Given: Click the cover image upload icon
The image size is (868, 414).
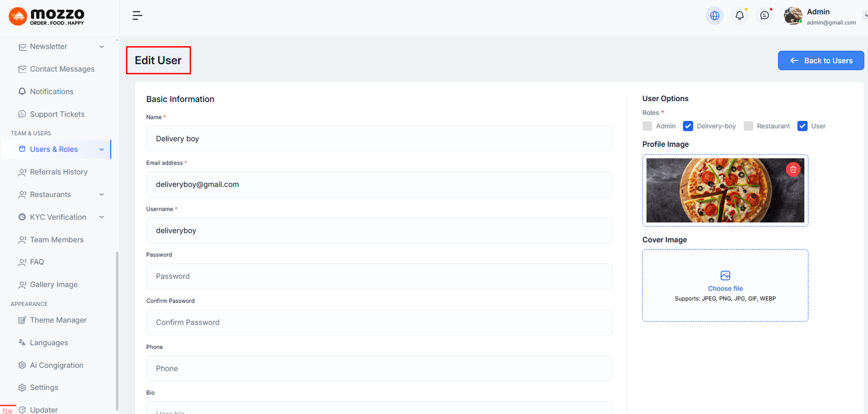Looking at the screenshot, I should click(x=725, y=276).
